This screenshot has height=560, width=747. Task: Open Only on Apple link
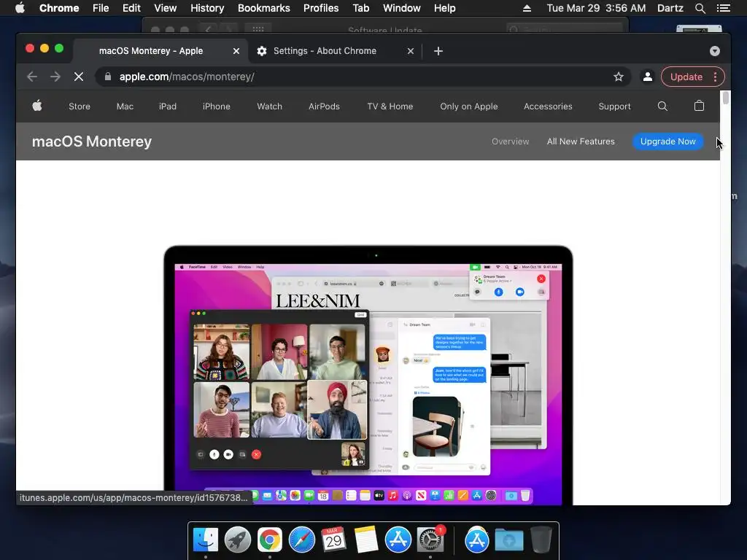[x=469, y=106]
